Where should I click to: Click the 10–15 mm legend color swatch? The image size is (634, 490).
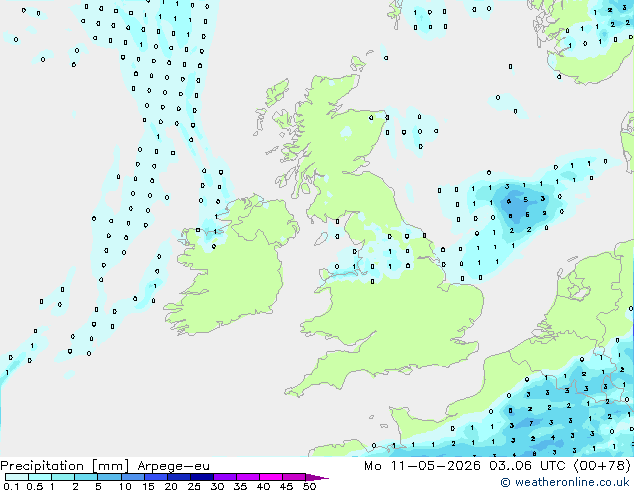(x=132, y=477)
